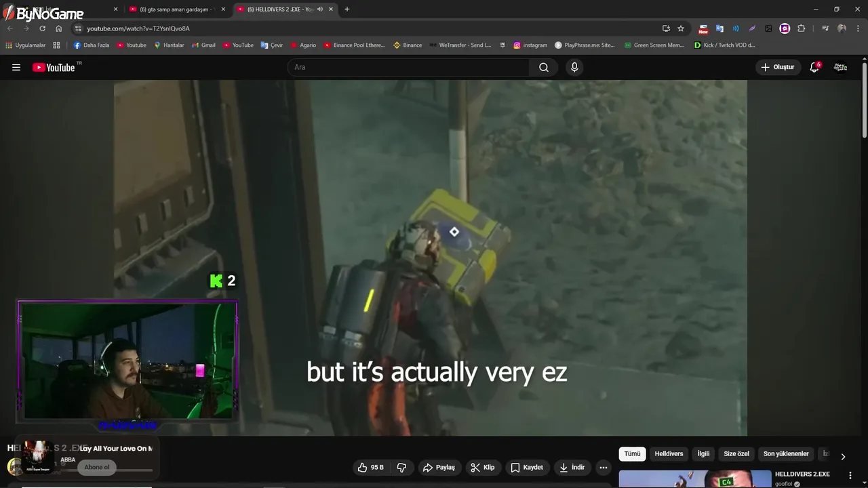The height and width of the screenshot is (488, 868).
Task: Select the Tümü filter chip
Action: pos(632,454)
